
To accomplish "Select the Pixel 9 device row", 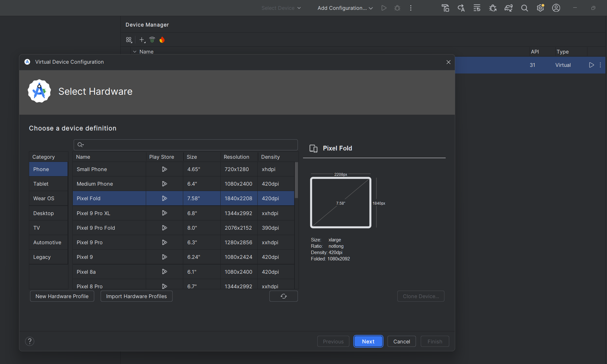I will coord(184,257).
